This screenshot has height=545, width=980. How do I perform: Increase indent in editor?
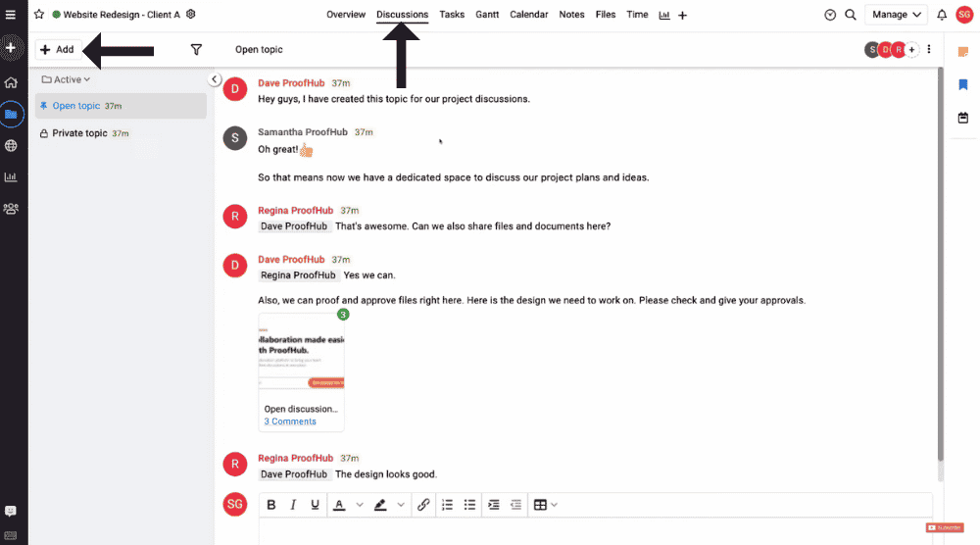(x=493, y=505)
